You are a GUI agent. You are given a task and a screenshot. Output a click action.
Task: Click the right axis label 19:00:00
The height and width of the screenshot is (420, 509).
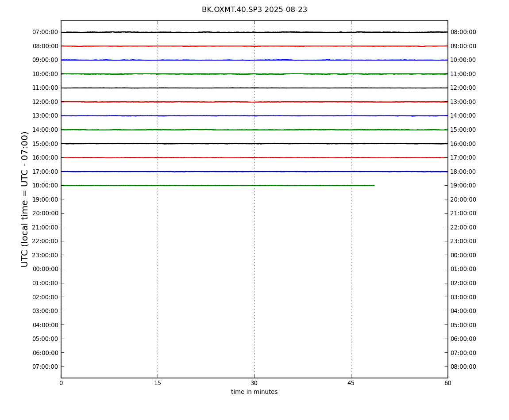click(463, 186)
